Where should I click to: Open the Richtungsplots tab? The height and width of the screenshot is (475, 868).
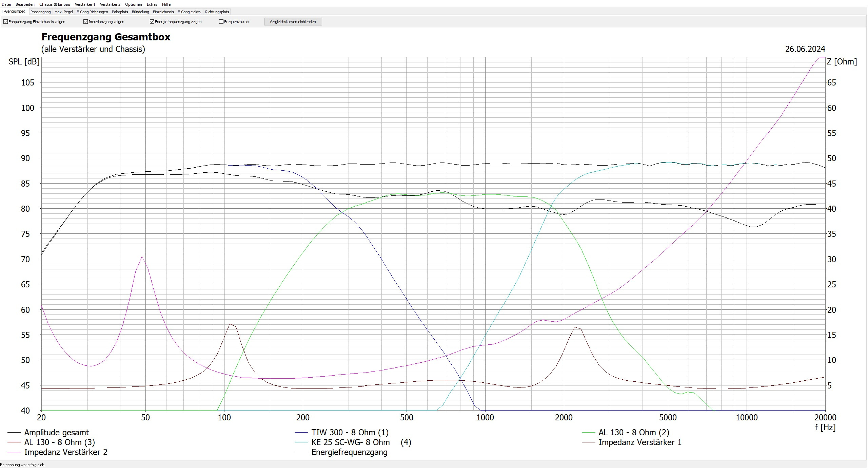tap(217, 12)
